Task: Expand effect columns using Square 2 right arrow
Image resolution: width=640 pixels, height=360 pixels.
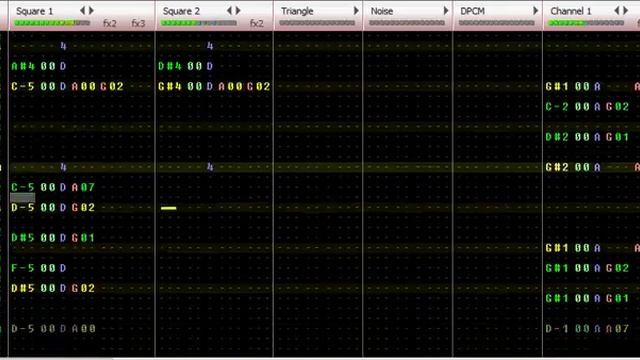Action: coord(238,11)
